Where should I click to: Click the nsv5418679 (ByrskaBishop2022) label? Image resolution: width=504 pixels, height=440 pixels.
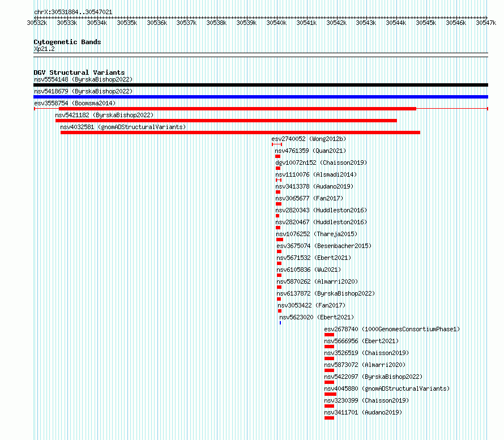[83, 91]
